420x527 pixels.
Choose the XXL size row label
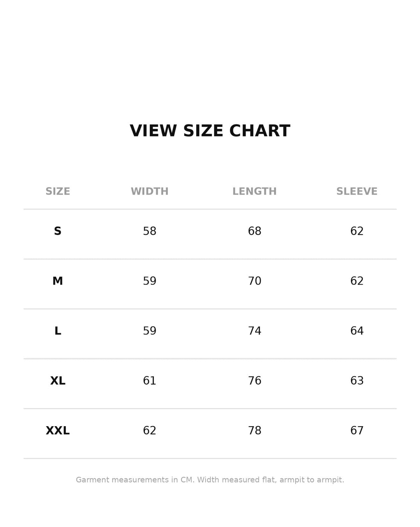pos(58,430)
